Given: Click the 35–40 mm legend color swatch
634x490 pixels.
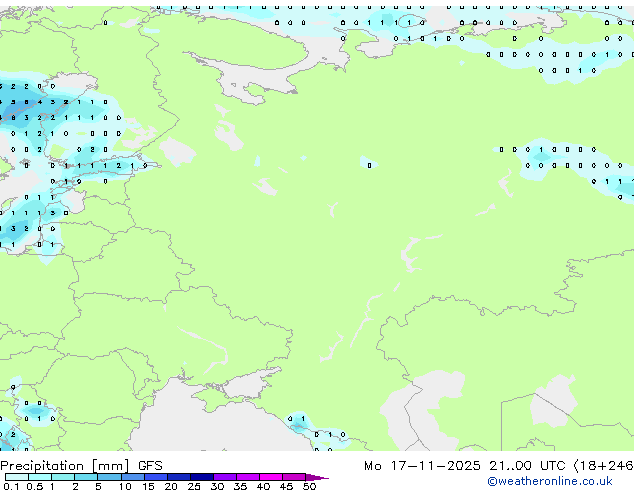Looking at the screenshot, I should (x=248, y=477).
